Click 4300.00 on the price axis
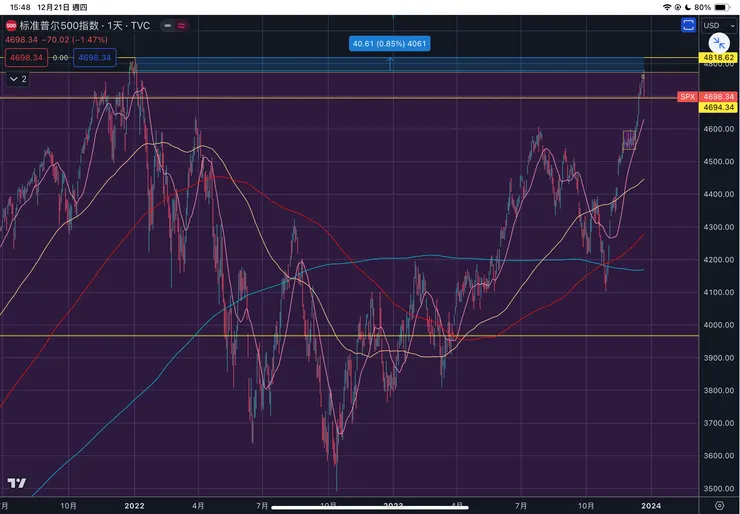 click(x=718, y=227)
